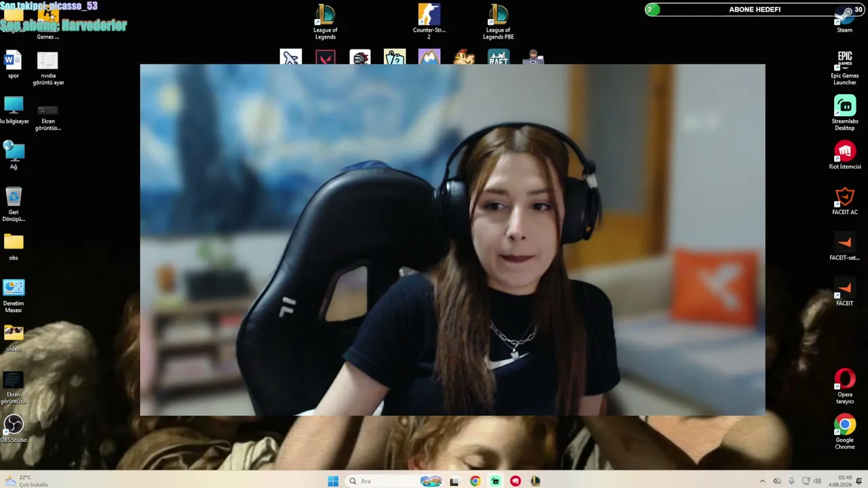Select the Rockstar Games desktop shortcut
The height and width of the screenshot is (488, 868).
[48, 22]
